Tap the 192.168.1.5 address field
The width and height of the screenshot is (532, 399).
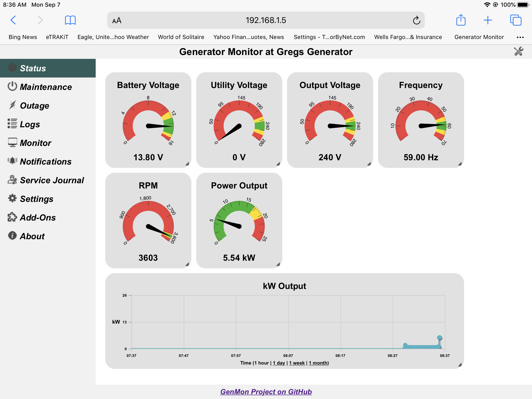[x=266, y=20]
